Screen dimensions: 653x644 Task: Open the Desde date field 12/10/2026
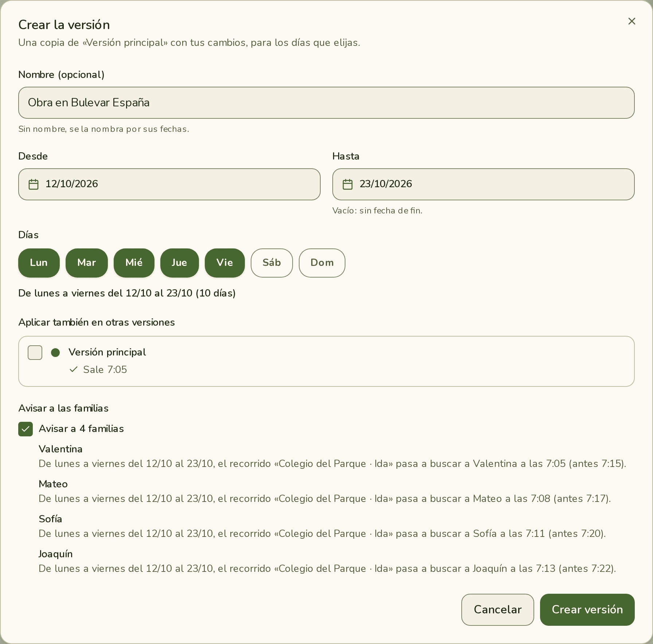169,184
